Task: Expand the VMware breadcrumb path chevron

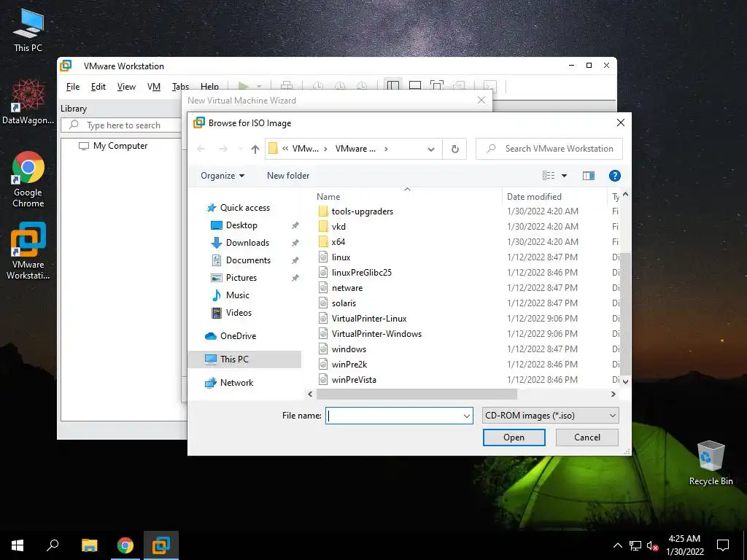Action: tap(386, 149)
